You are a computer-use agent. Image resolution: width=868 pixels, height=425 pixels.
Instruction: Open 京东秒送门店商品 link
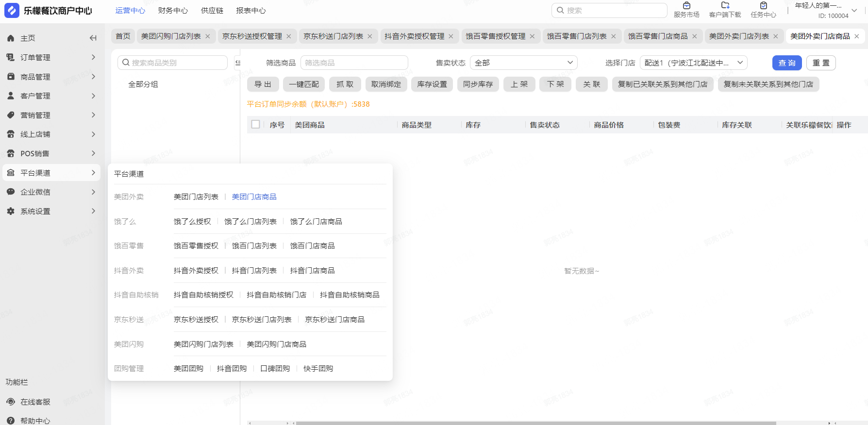[334, 319]
